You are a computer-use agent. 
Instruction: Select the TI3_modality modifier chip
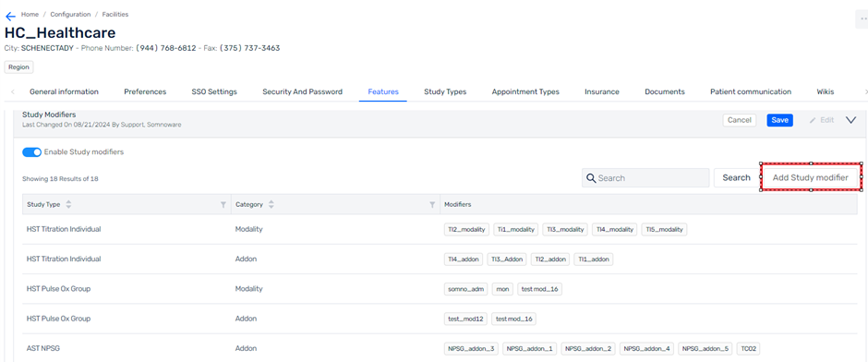coord(564,229)
